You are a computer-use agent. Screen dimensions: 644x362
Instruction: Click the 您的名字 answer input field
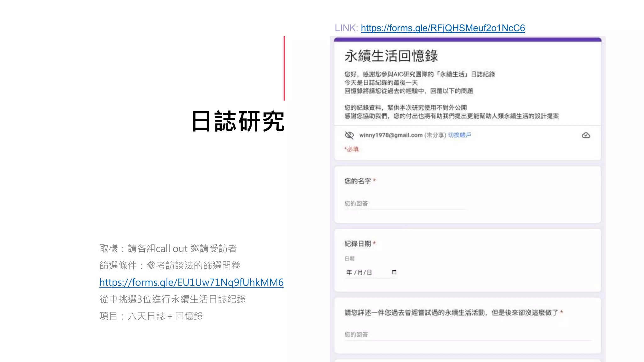(x=406, y=204)
